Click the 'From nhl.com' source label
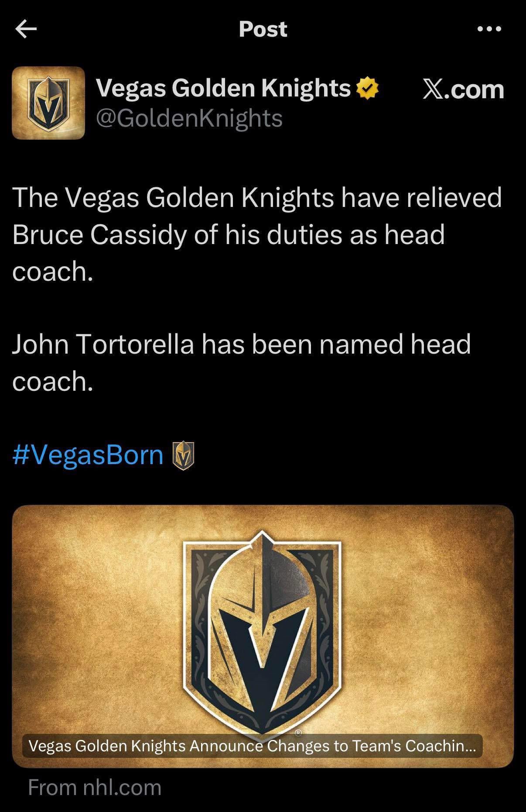Screen dimensions: 526x812 (95, 787)
